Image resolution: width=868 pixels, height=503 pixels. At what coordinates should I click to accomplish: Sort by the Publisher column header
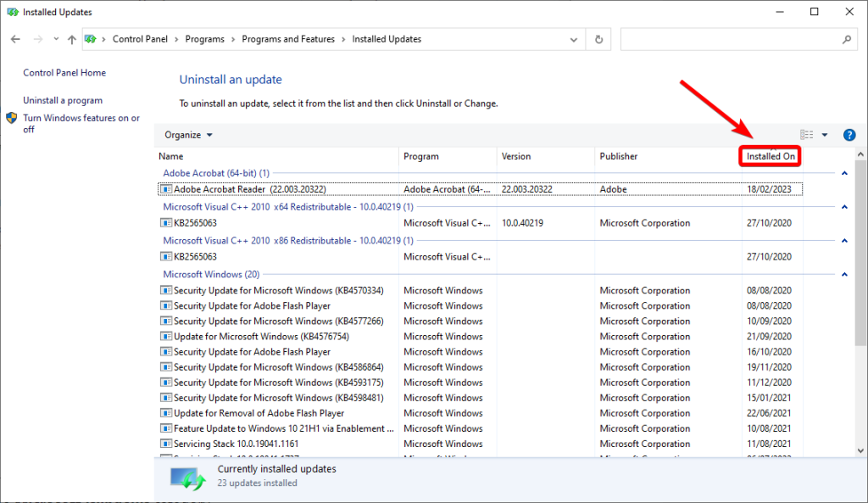[619, 157]
